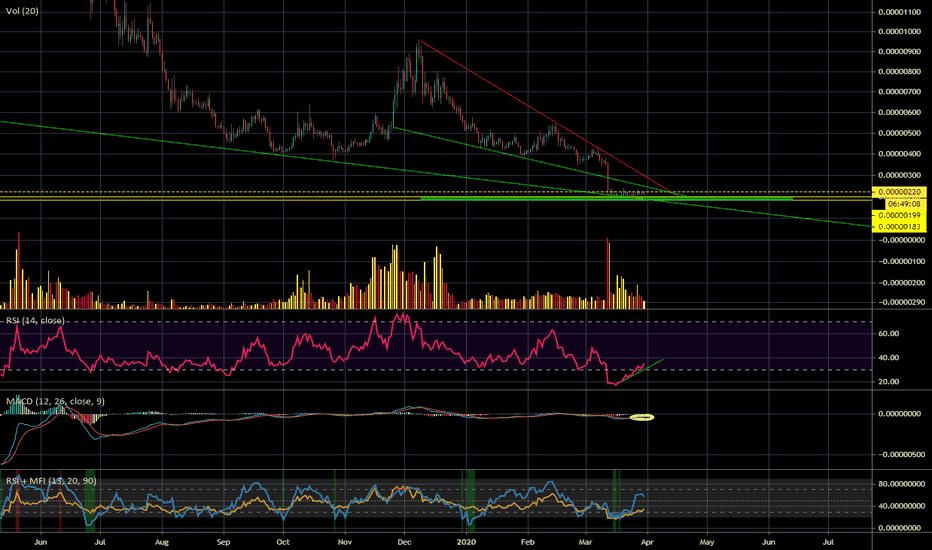This screenshot has height=550, width=932.
Task: Click the 0.00000600 price axis value
Action: pyautogui.click(x=900, y=112)
